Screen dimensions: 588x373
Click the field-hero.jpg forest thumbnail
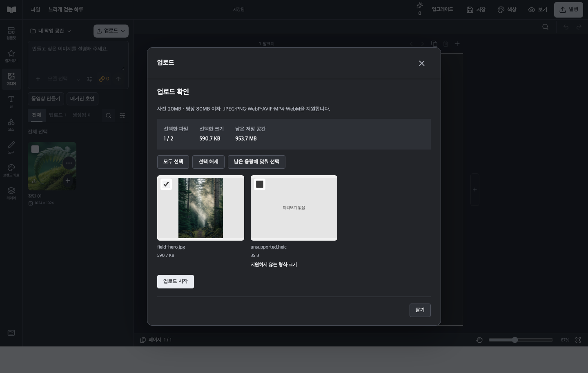tap(200, 208)
